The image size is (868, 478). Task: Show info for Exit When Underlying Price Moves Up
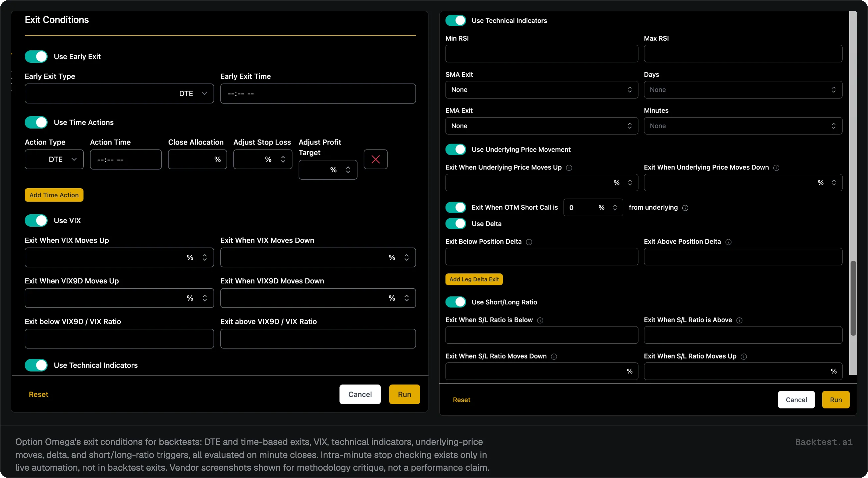[569, 168]
